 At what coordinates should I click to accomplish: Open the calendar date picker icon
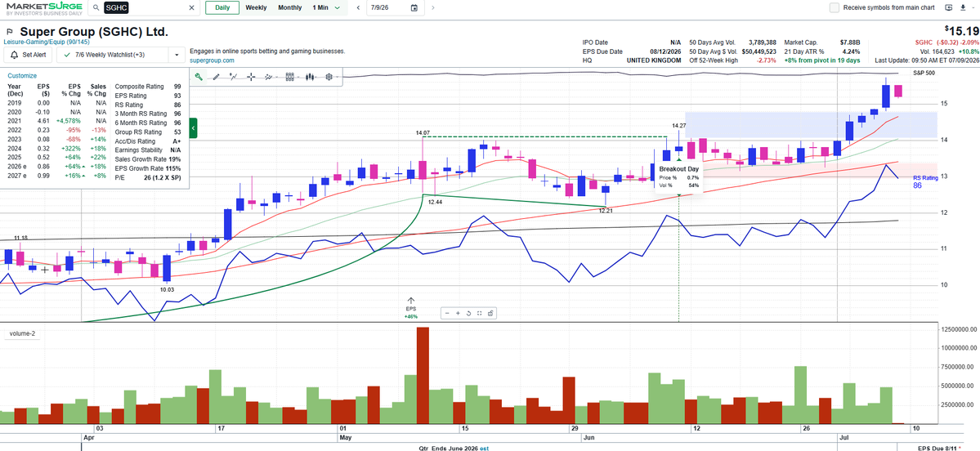coord(414,7)
